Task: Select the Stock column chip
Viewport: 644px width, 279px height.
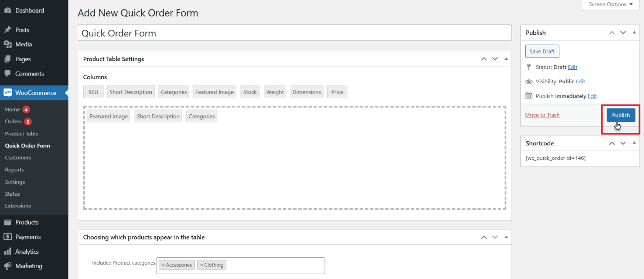Action: (250, 92)
